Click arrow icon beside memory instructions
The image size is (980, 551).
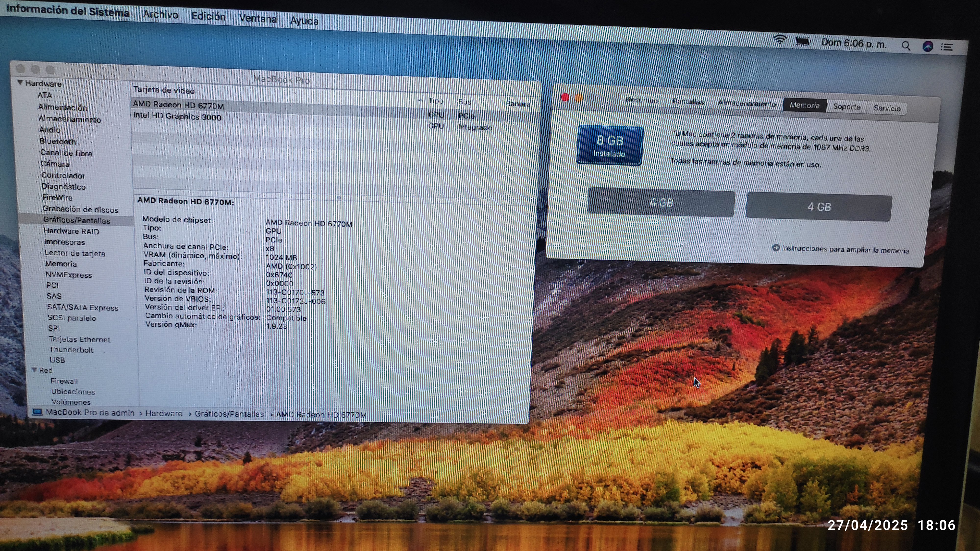[x=776, y=248]
